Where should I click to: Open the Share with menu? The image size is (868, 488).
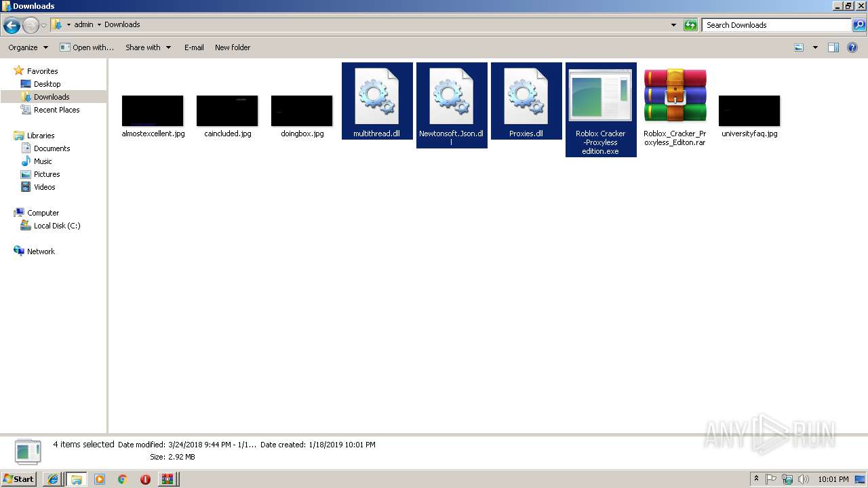click(x=148, y=47)
